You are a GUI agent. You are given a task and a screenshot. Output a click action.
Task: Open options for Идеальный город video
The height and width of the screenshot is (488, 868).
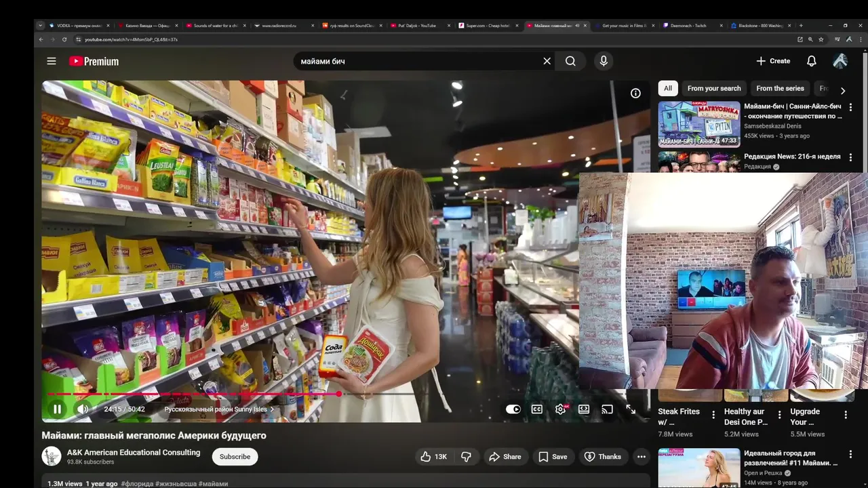coord(850,454)
